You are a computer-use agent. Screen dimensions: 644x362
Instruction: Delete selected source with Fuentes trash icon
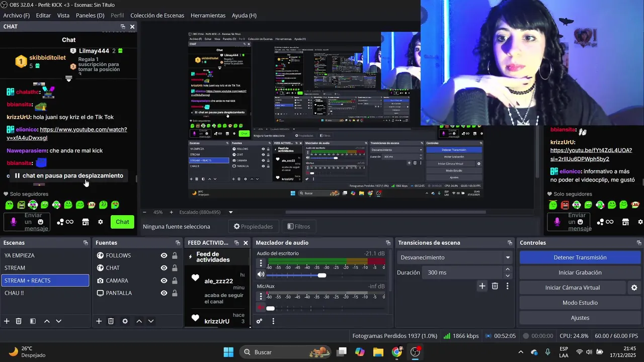pos(111,321)
